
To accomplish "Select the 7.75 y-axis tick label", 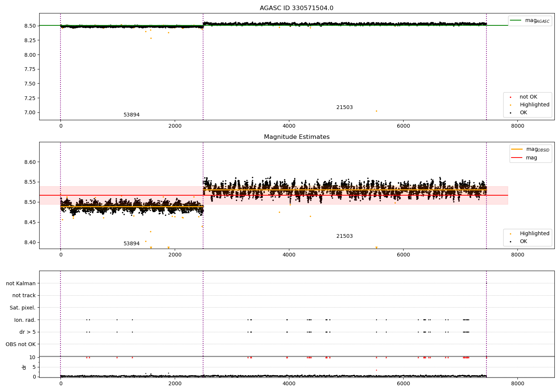I will pos(29,69).
